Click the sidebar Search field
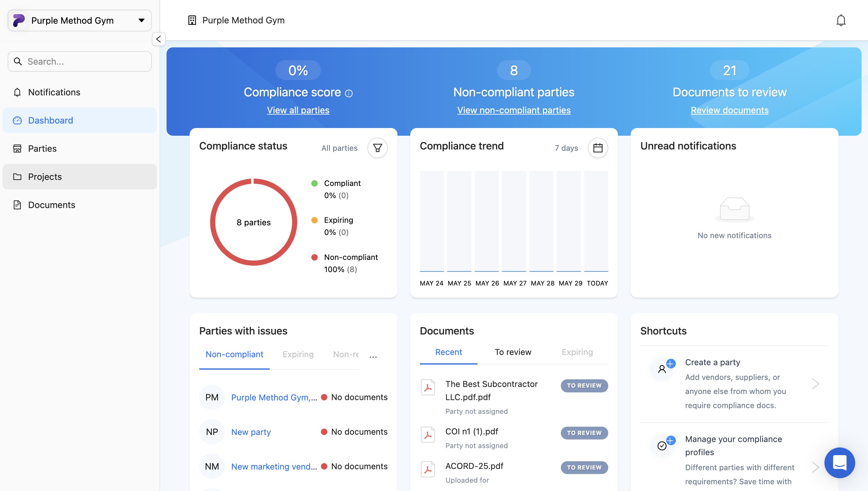This screenshot has width=868, height=491. pos(80,61)
